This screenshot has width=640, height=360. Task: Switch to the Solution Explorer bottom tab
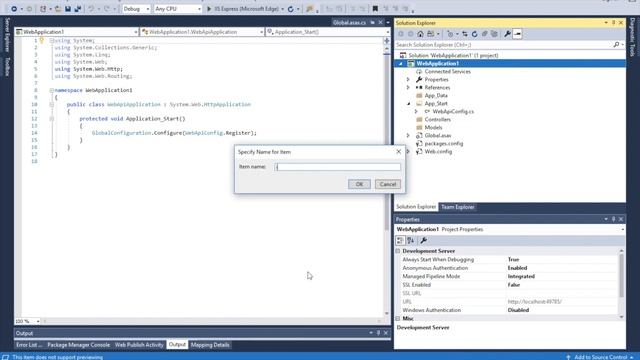pos(416,207)
